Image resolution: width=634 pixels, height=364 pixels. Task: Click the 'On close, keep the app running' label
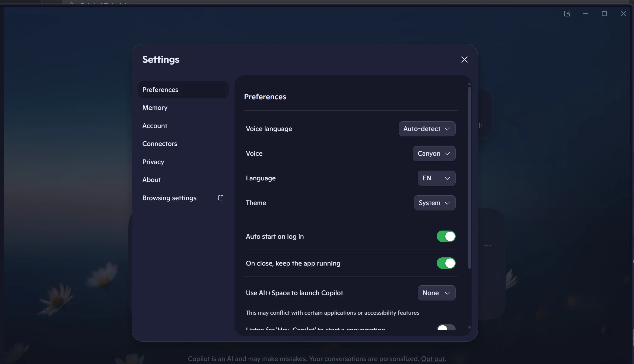(x=293, y=263)
